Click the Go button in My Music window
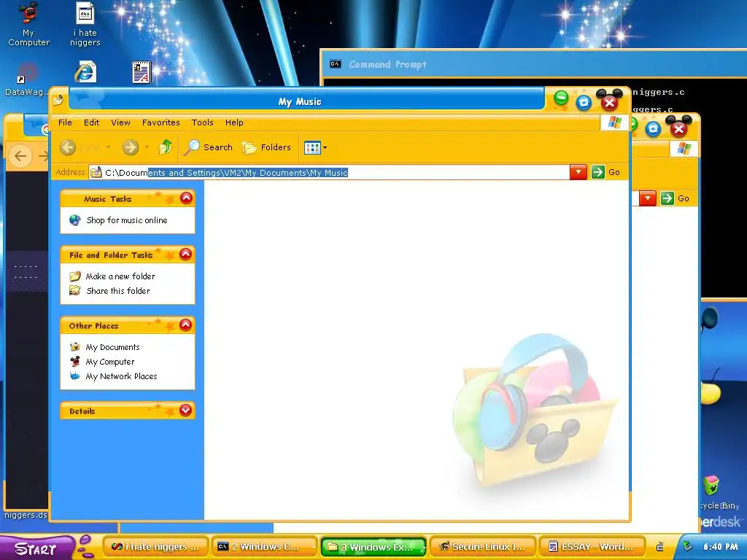 tap(606, 172)
